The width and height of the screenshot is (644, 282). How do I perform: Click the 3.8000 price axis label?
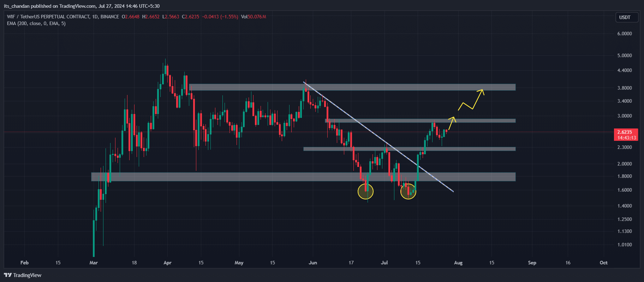[x=625, y=88]
